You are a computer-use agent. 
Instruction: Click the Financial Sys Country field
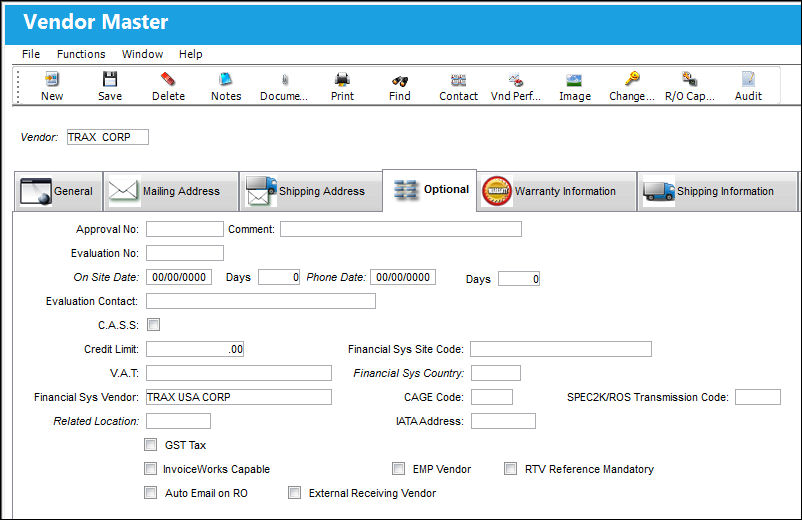(496, 373)
